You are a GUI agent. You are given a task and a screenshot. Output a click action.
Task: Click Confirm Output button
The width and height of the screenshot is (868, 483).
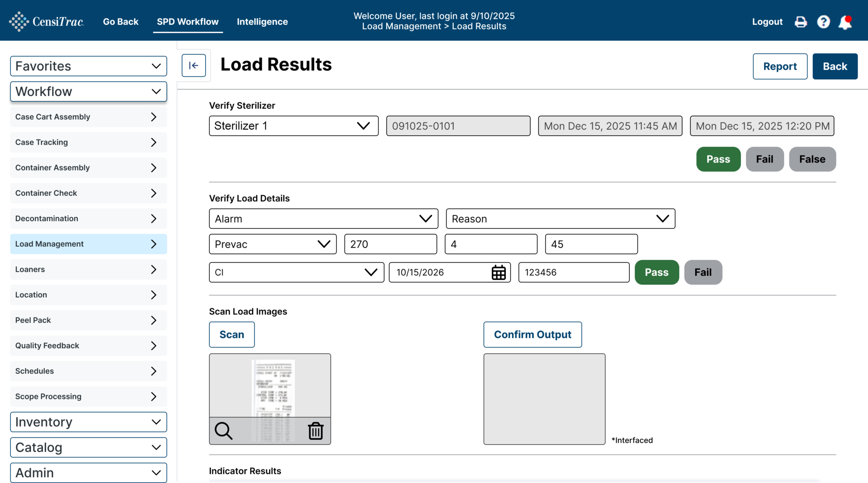point(533,335)
